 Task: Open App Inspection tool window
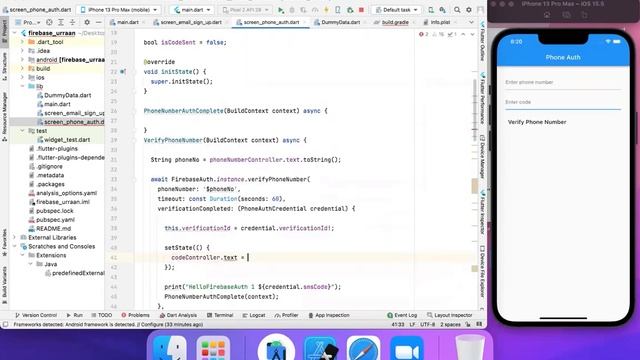tap(329, 315)
